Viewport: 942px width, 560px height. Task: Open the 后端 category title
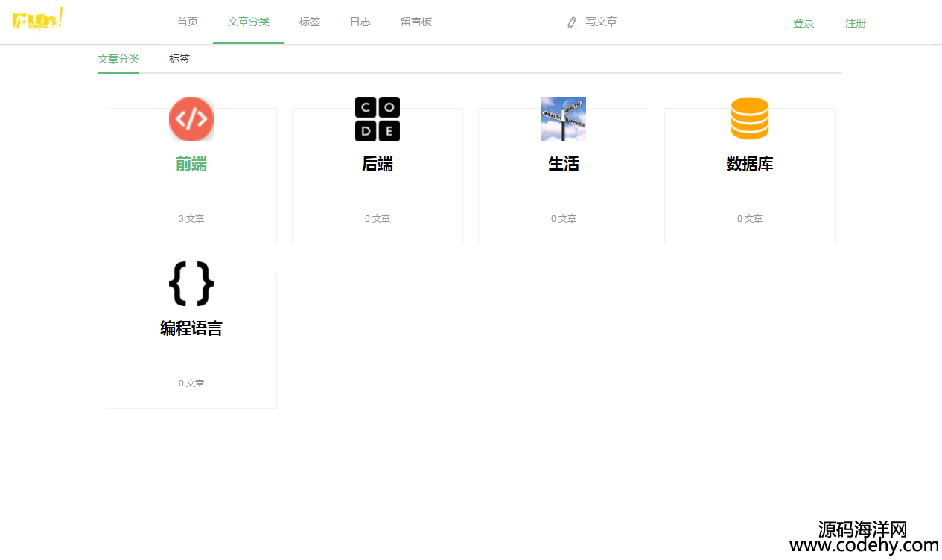click(x=378, y=164)
